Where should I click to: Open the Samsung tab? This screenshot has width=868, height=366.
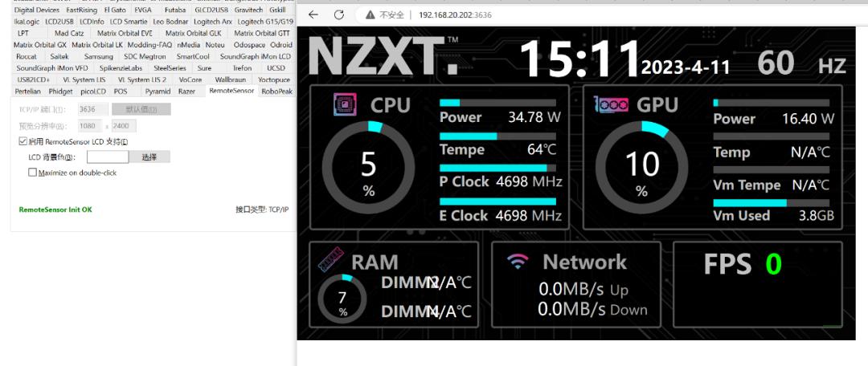pos(98,56)
